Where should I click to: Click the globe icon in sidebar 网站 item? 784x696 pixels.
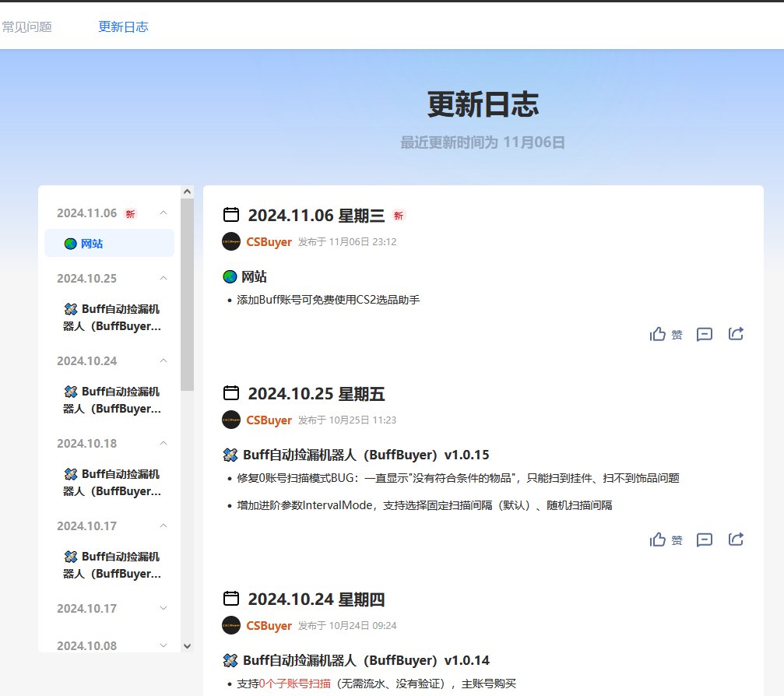71,244
